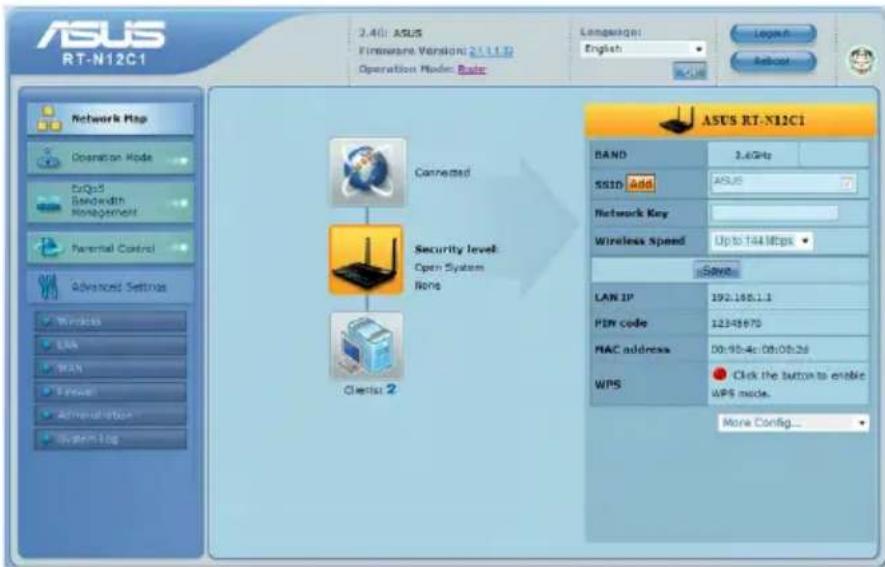Screen dimensions: 885x567
Task: Click the Operation Mode router icon
Action: [49, 159]
